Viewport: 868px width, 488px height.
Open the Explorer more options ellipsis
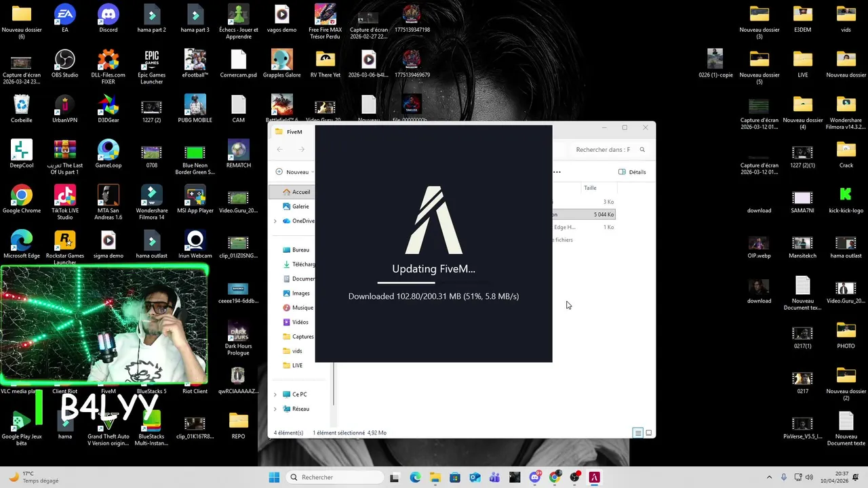[557, 172]
